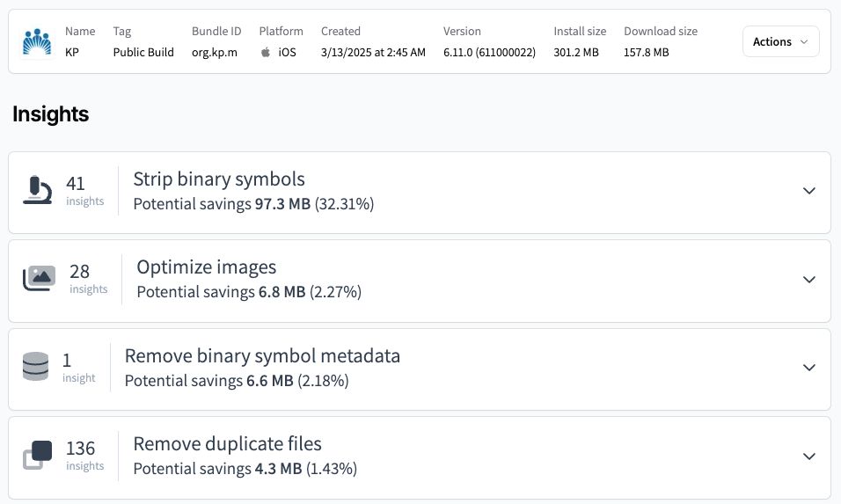Click the Strip binary symbols title

click(x=219, y=179)
